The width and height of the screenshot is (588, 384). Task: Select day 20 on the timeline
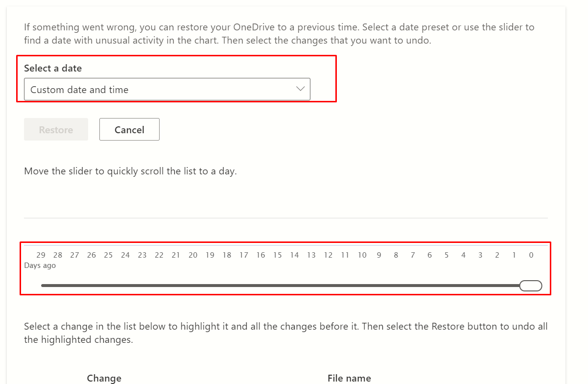(193, 255)
